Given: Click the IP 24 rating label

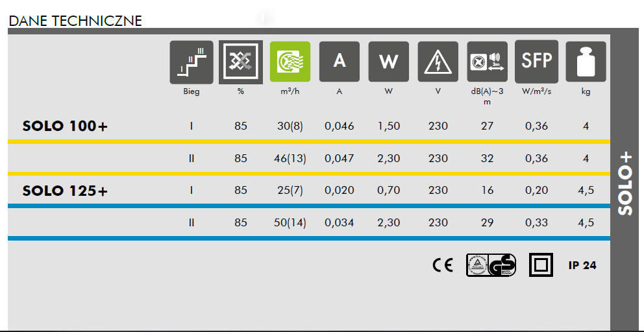Looking at the screenshot, I should (x=582, y=265).
